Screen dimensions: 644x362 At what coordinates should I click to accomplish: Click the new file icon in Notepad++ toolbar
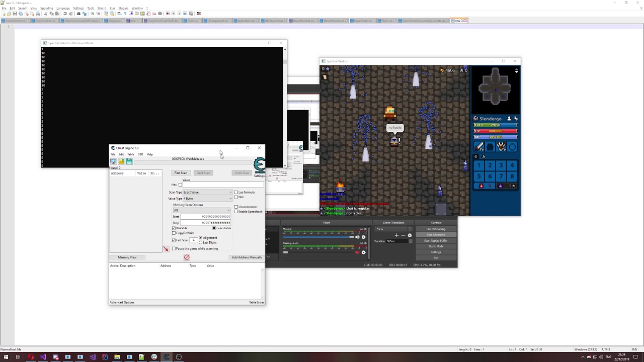(4, 14)
